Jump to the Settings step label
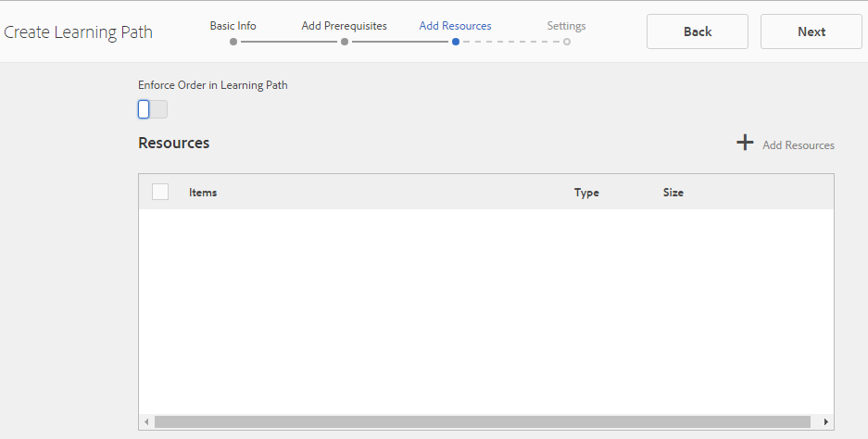 click(x=566, y=25)
